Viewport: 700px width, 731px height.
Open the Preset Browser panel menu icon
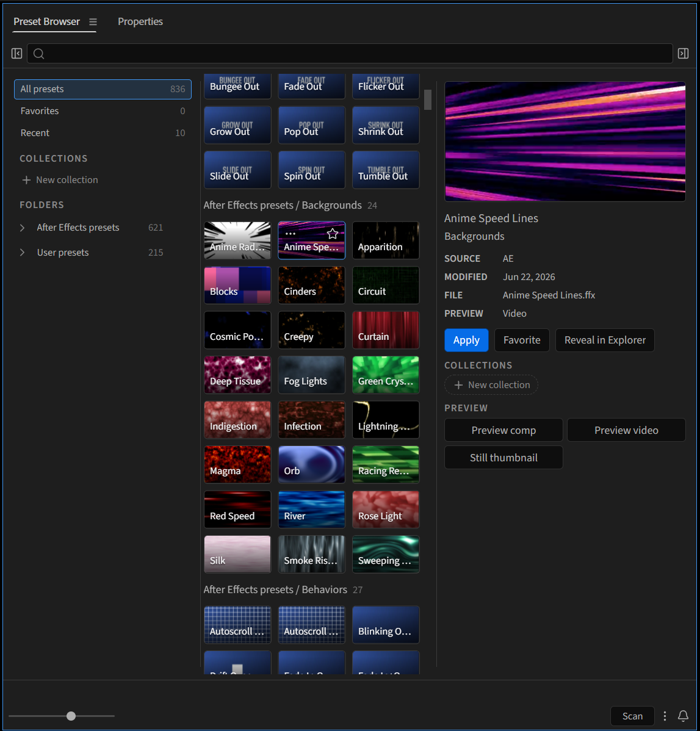[x=93, y=22]
